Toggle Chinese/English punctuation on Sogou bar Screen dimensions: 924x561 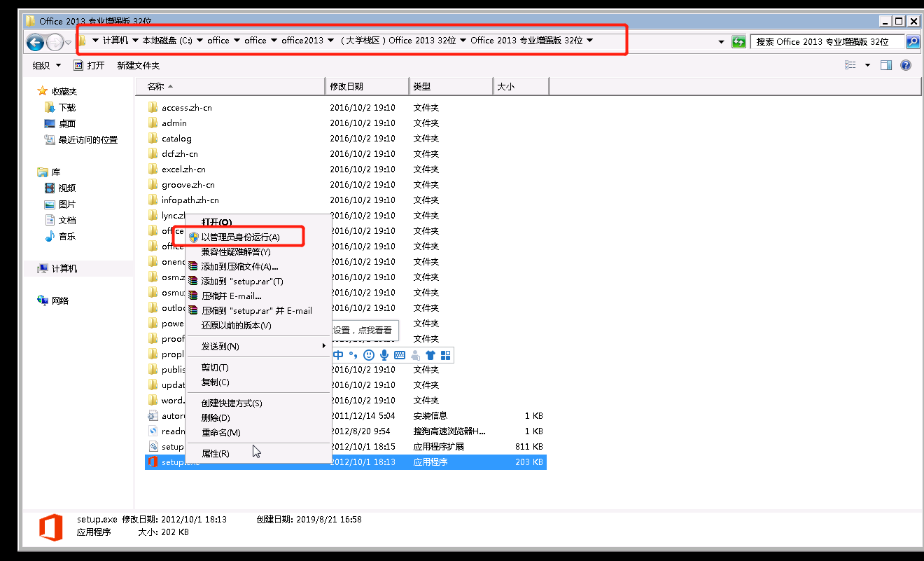(353, 355)
